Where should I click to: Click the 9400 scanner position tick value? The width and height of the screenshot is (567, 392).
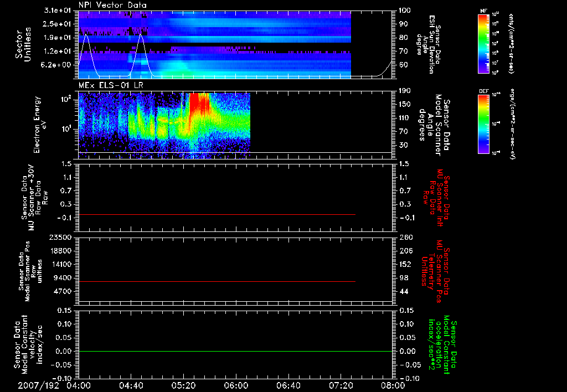click(x=62, y=278)
